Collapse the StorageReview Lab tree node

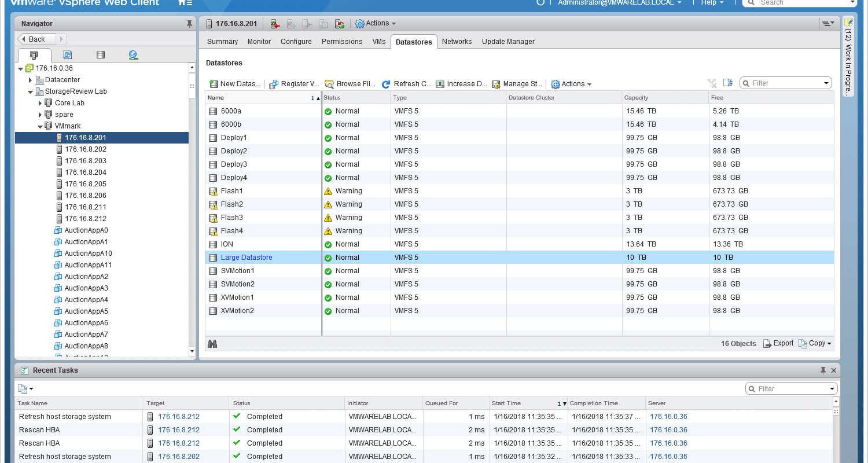31,91
